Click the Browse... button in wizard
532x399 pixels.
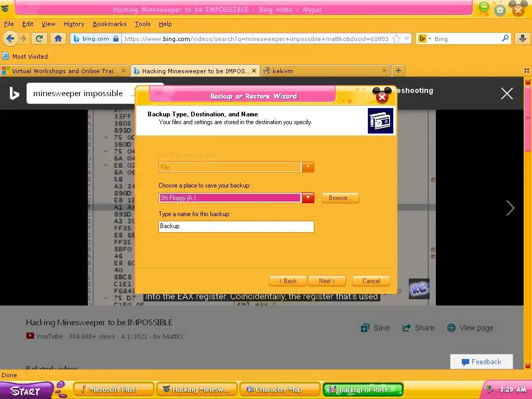point(340,198)
